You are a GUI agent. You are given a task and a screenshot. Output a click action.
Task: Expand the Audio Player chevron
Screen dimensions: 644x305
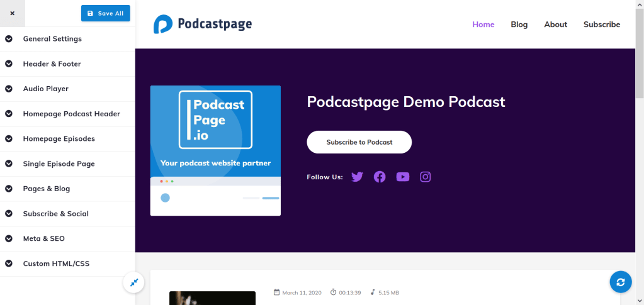pos(9,89)
